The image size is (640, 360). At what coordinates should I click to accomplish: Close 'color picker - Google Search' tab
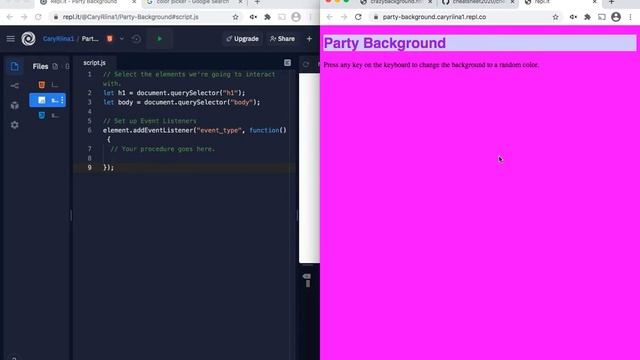coord(240,2)
